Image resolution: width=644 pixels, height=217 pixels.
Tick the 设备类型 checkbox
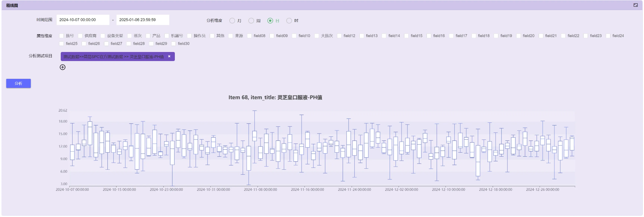pyautogui.click(x=103, y=36)
